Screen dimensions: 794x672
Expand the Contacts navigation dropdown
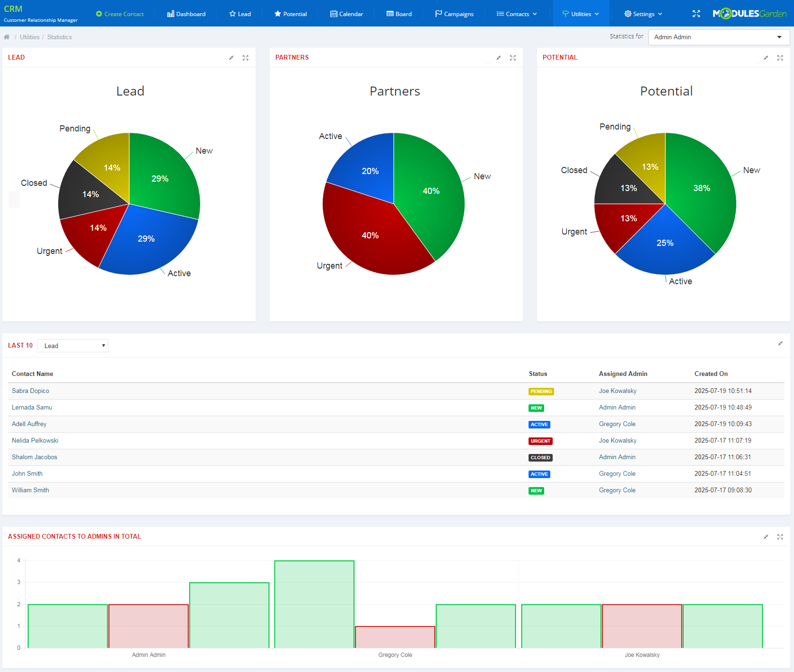(516, 14)
